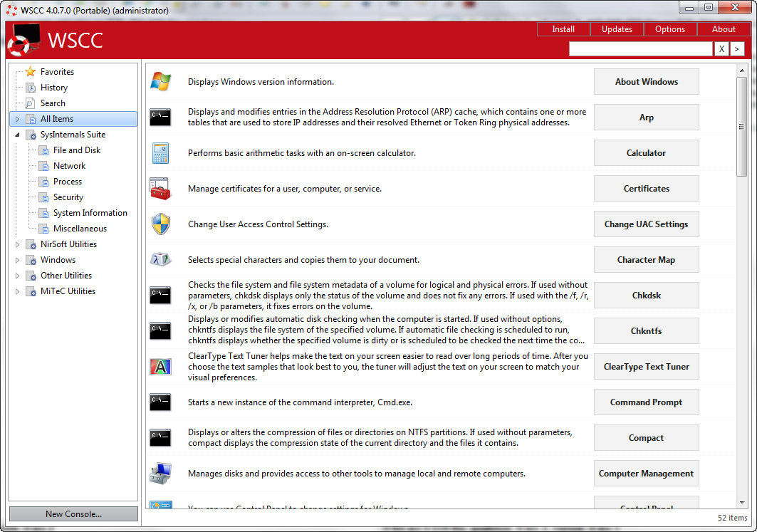The height and width of the screenshot is (532, 757).
Task: Open the Updates menu
Action: (617, 29)
